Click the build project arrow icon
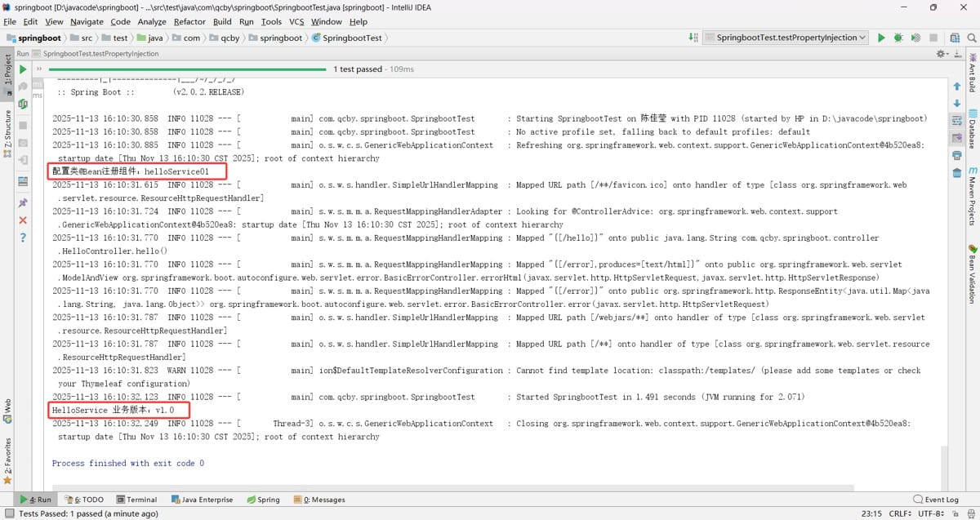Image resolution: width=980 pixels, height=520 pixels. pos(693,38)
